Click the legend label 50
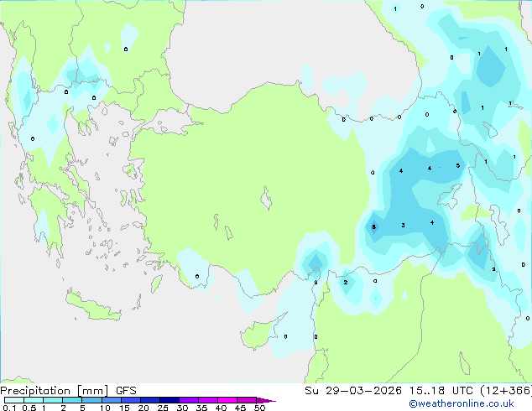The height and width of the screenshot is (411, 532). pyautogui.click(x=259, y=408)
